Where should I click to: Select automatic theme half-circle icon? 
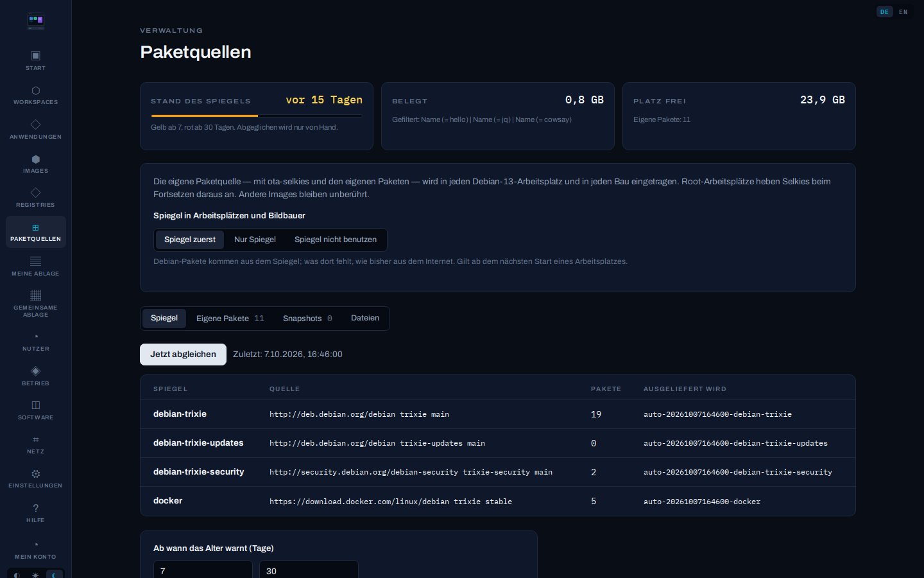point(17,575)
